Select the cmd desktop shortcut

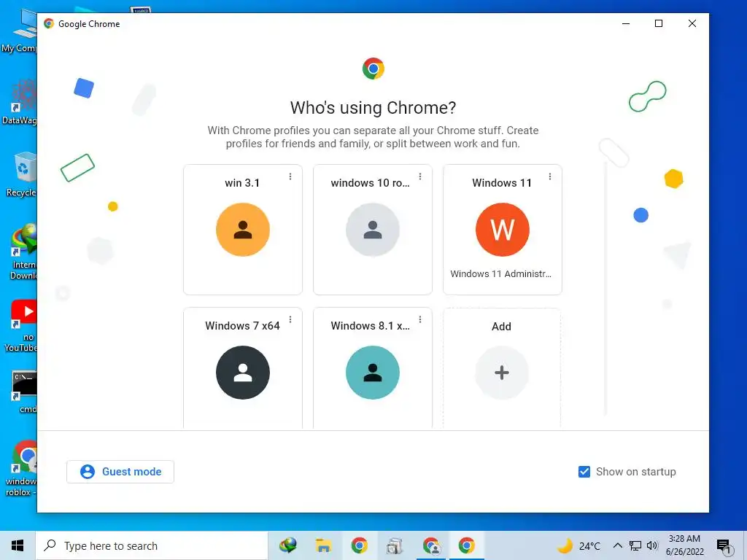(x=24, y=392)
